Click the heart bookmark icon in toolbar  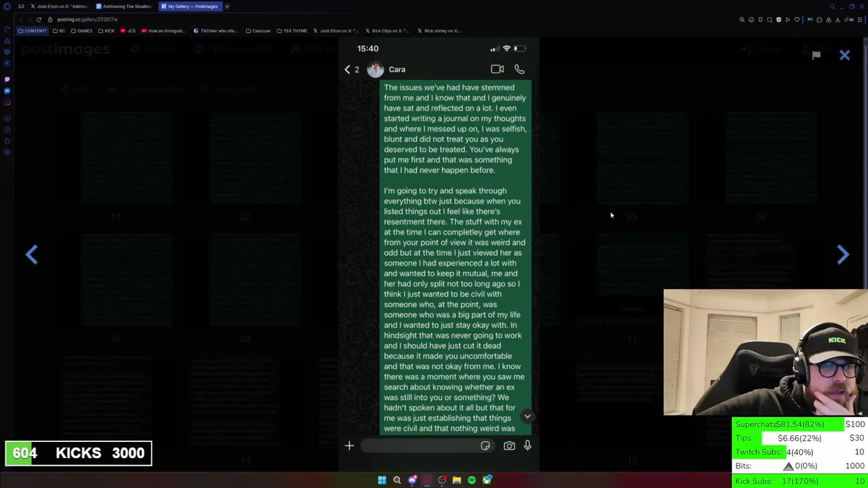pyautogui.click(x=797, y=20)
